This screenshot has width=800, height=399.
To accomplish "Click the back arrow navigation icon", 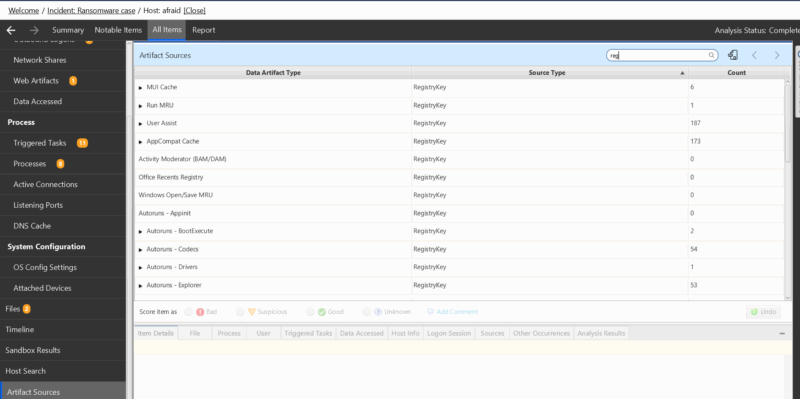I will pyautogui.click(x=11, y=30).
